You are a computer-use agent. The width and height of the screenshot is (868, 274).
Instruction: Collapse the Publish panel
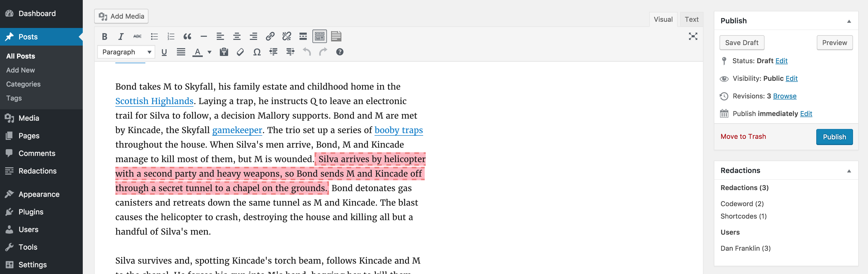[849, 21]
